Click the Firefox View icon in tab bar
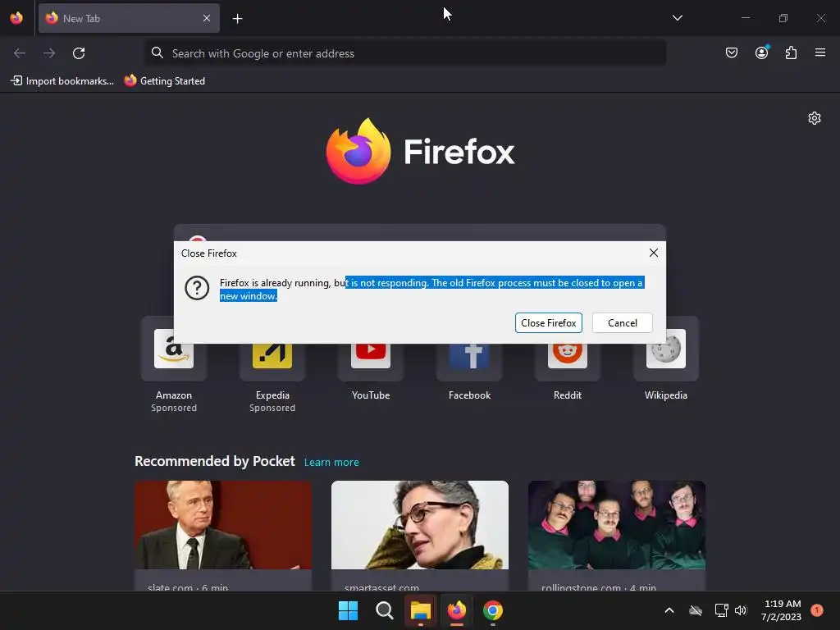The image size is (840, 630). point(16,18)
